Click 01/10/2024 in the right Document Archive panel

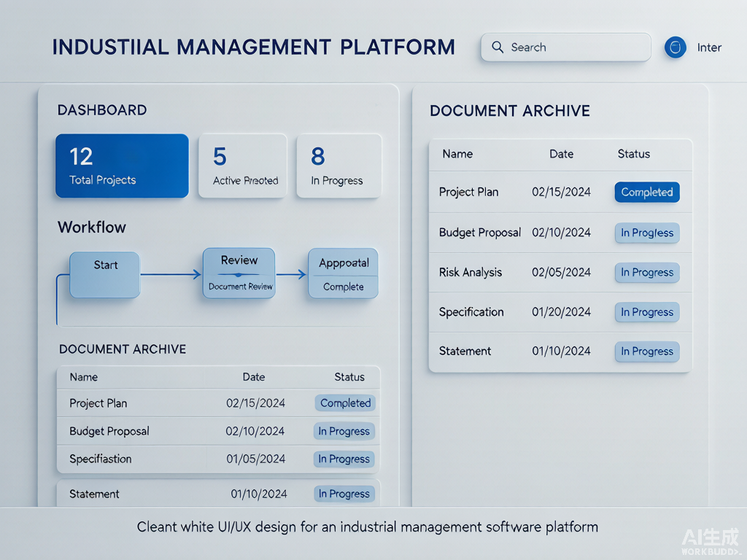(x=561, y=351)
